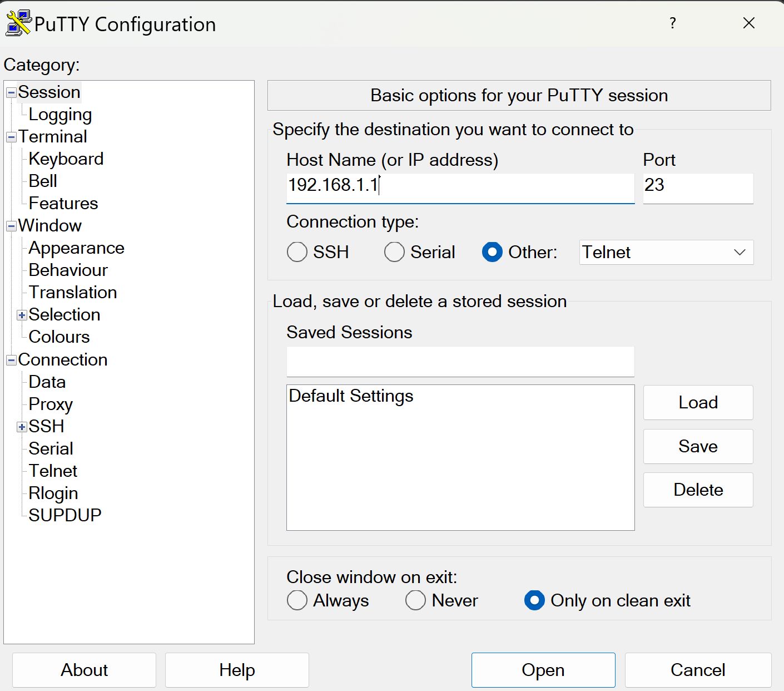The width and height of the screenshot is (784, 691).
Task: Click the Cancel button
Action: coord(698,670)
